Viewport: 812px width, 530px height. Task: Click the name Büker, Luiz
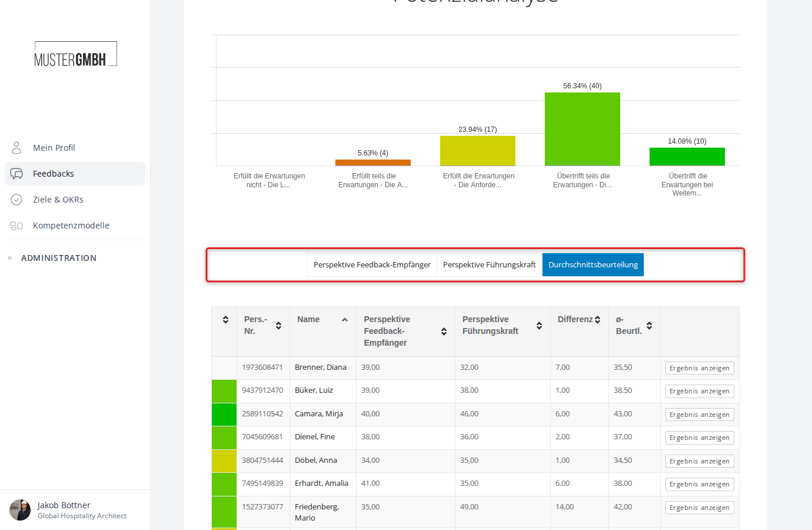click(314, 390)
